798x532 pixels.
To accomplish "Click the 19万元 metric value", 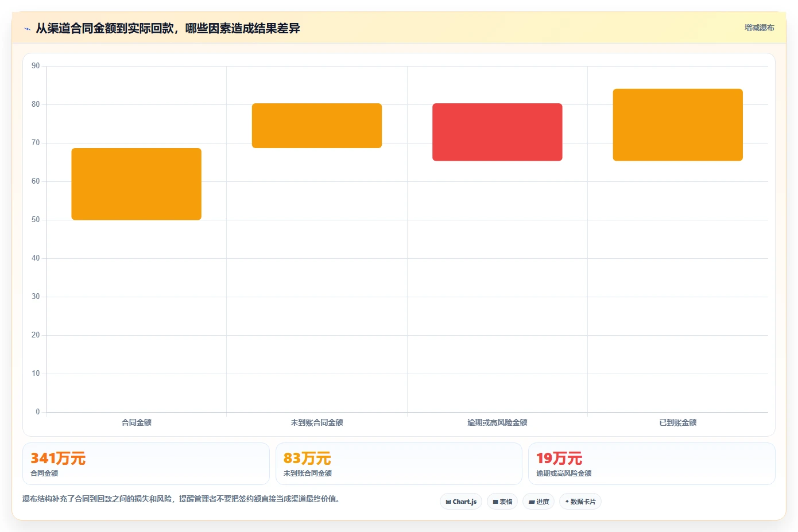I will pos(559,459).
